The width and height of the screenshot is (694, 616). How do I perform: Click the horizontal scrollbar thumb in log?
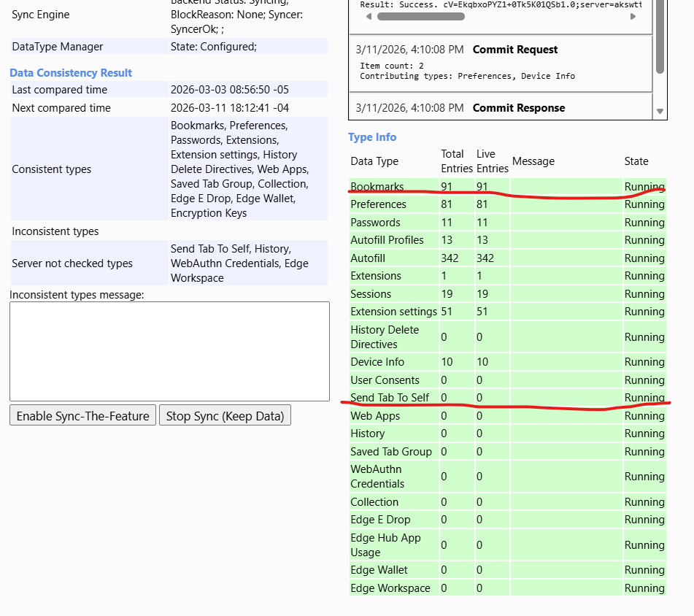tap(420, 17)
